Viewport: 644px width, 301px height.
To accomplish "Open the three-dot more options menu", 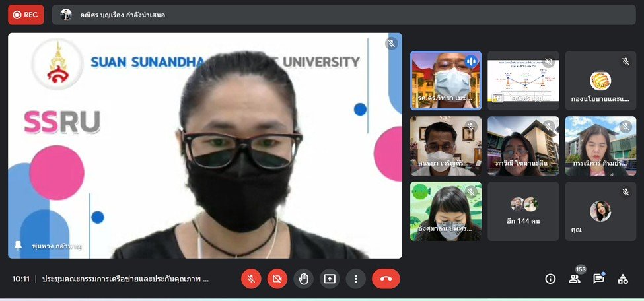I will [x=356, y=279].
